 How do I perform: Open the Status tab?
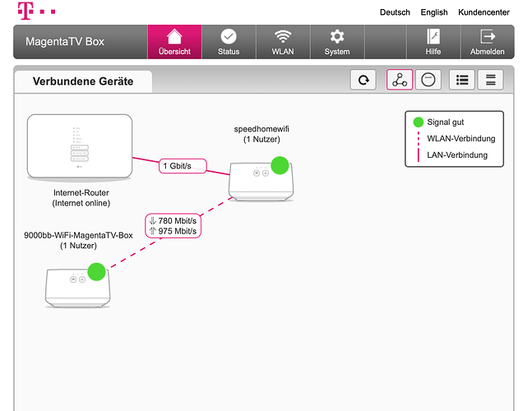[x=229, y=42]
